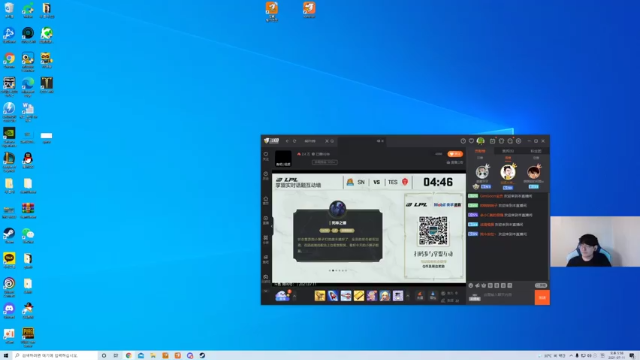Open the Recycle Bin desktop icon
The width and height of the screenshot is (640, 360).
tap(9, 11)
